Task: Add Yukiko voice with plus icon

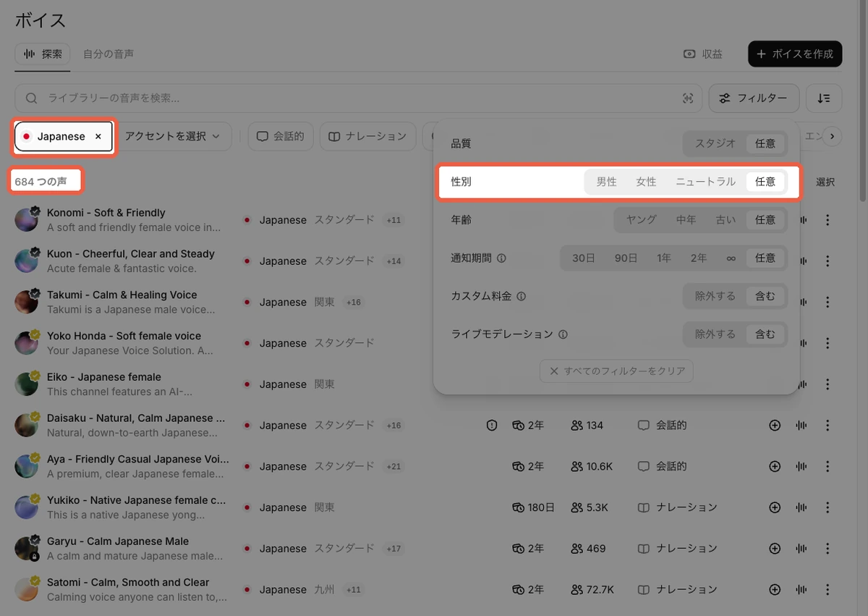Action: (775, 507)
